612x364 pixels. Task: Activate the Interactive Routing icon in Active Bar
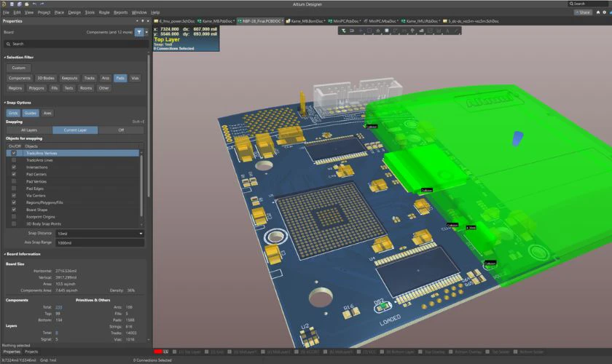(396, 31)
